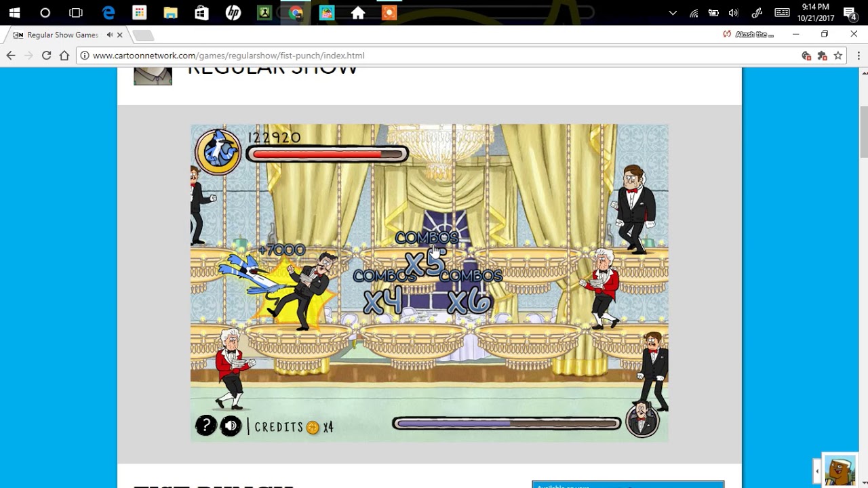This screenshot has width=868, height=488.
Task: Select the Regular Show Games tab
Action: pyautogui.click(x=66, y=35)
